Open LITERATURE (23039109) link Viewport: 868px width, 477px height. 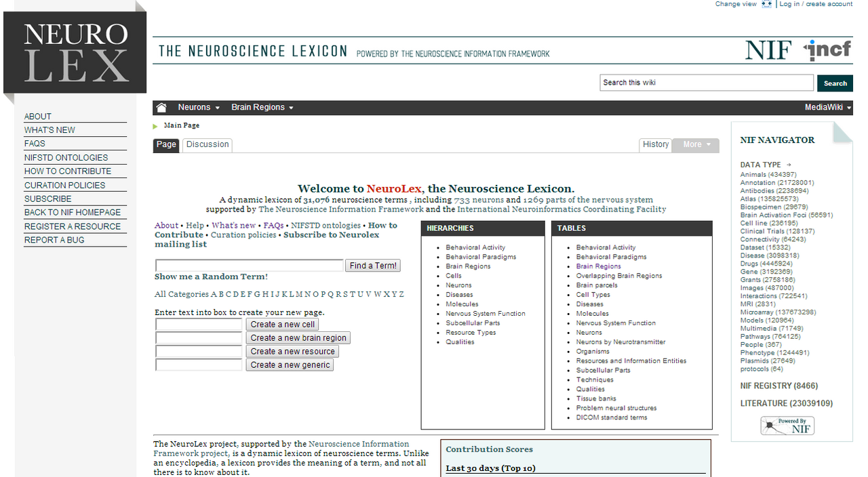787,404
